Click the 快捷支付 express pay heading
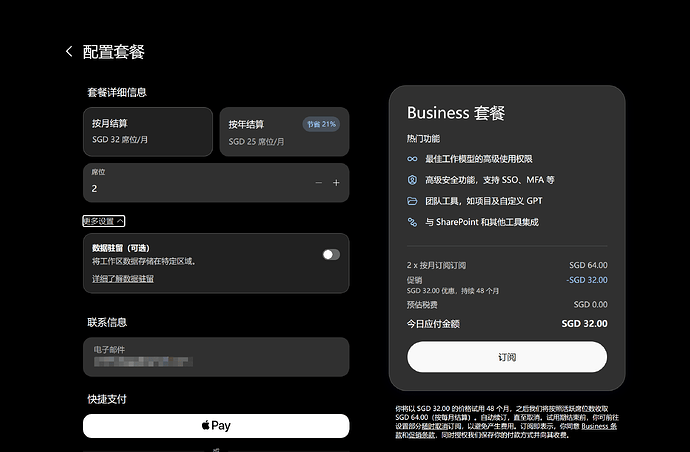The height and width of the screenshot is (452, 690). point(107,399)
